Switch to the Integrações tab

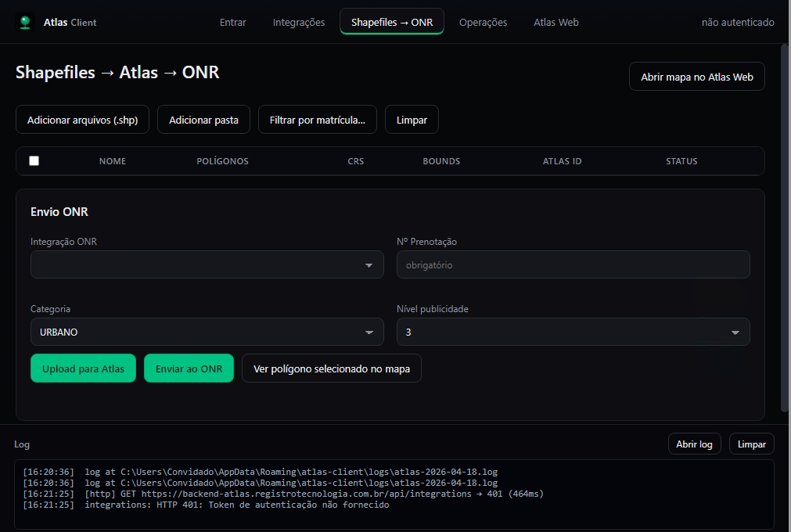click(x=299, y=22)
